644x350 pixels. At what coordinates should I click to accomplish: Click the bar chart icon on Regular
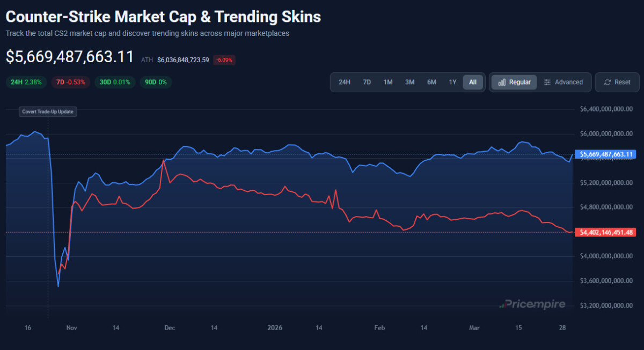click(502, 83)
